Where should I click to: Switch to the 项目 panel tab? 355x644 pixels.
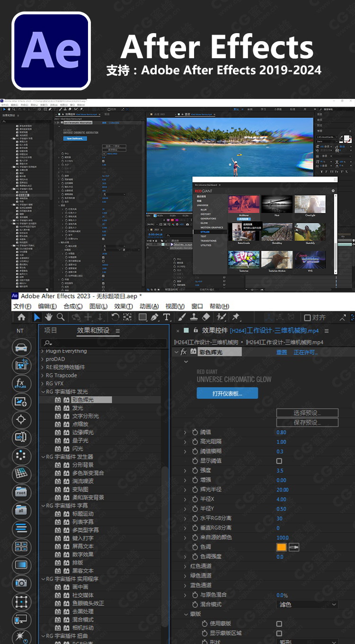(51, 330)
